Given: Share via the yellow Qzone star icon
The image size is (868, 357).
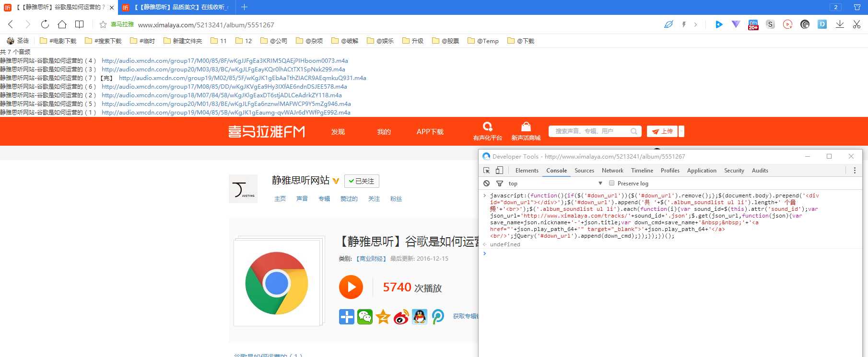Looking at the screenshot, I should click(x=383, y=317).
